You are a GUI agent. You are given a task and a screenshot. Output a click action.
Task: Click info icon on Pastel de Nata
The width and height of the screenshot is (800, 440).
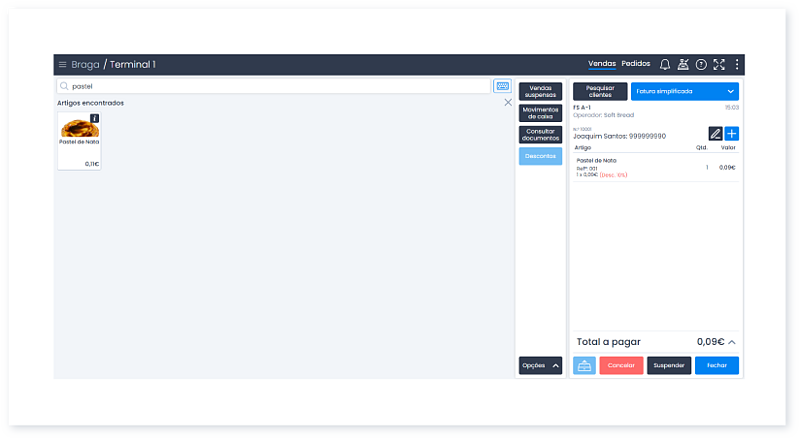pyautogui.click(x=95, y=118)
